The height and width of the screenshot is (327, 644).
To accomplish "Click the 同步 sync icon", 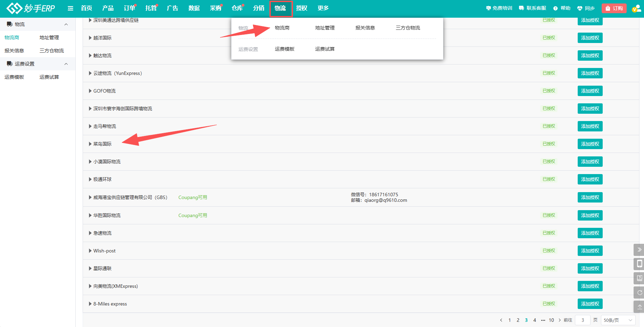I will tap(580, 8).
